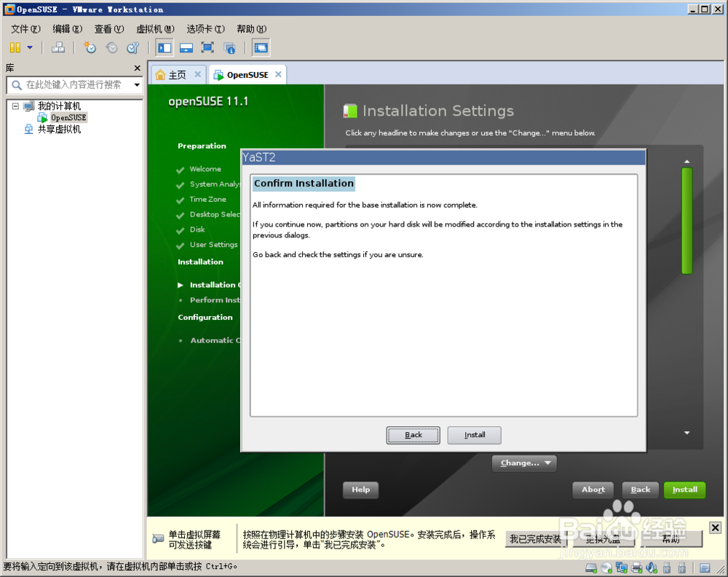Screen dimensions: 728x577
Task: Collapse the 我的计算机 tree node
Action: pyautogui.click(x=15, y=106)
